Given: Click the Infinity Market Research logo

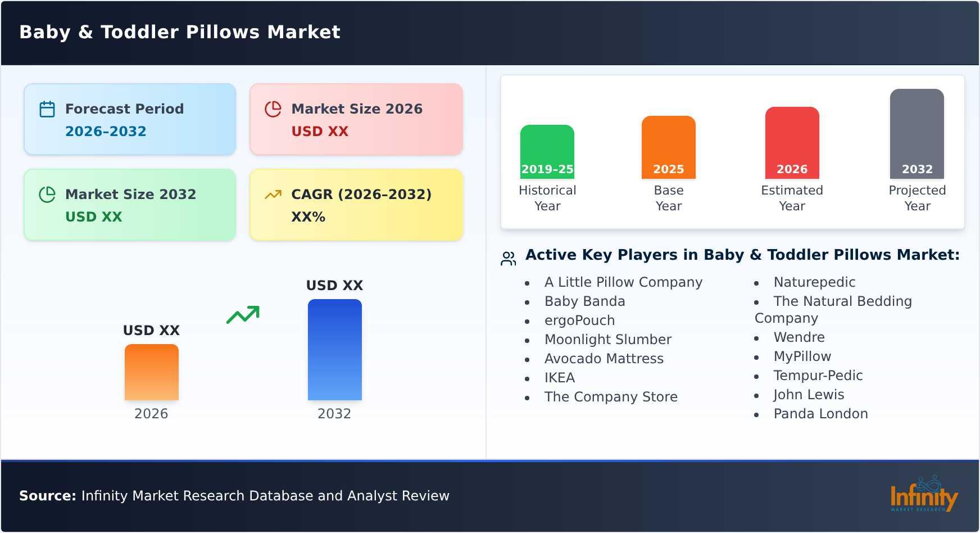Looking at the screenshot, I should pyautogui.click(x=924, y=494).
